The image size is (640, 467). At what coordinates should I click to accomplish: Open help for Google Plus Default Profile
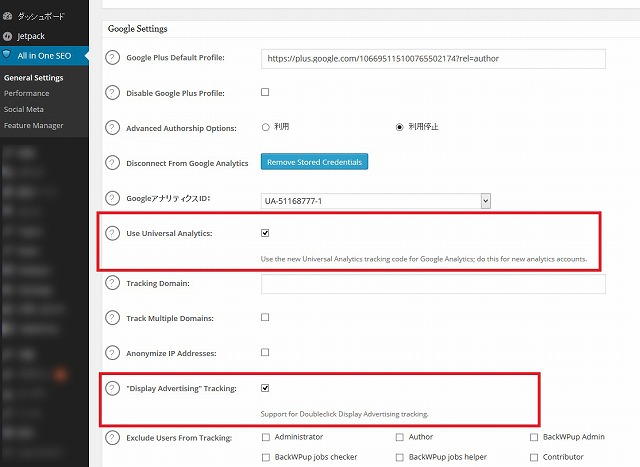[112, 58]
